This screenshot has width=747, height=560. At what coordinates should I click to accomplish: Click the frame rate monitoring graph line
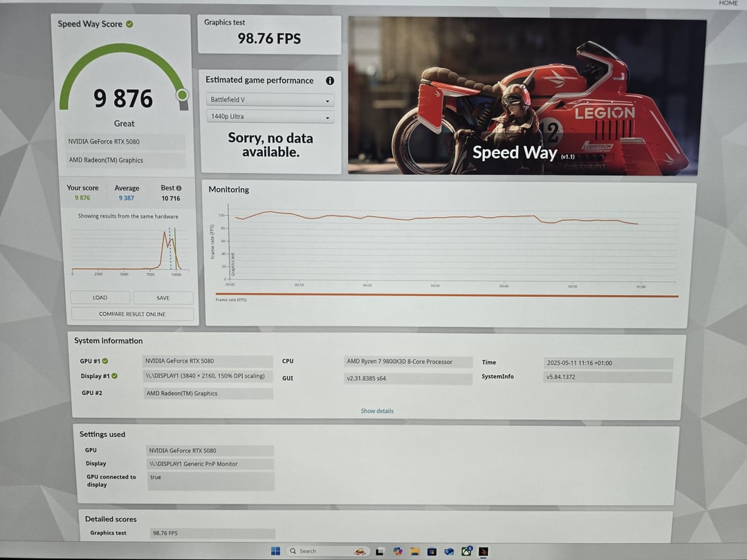436,218
